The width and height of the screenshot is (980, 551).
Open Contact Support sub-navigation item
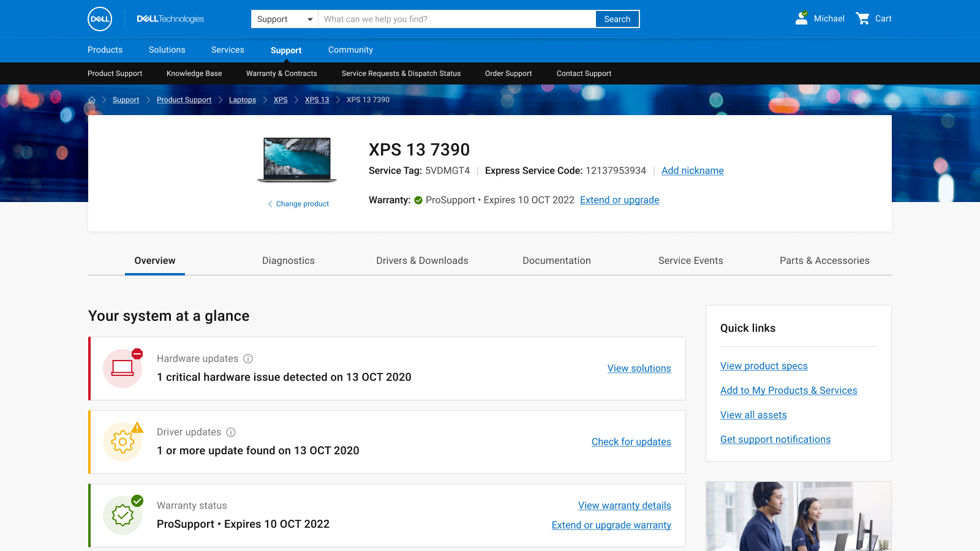[x=584, y=73]
